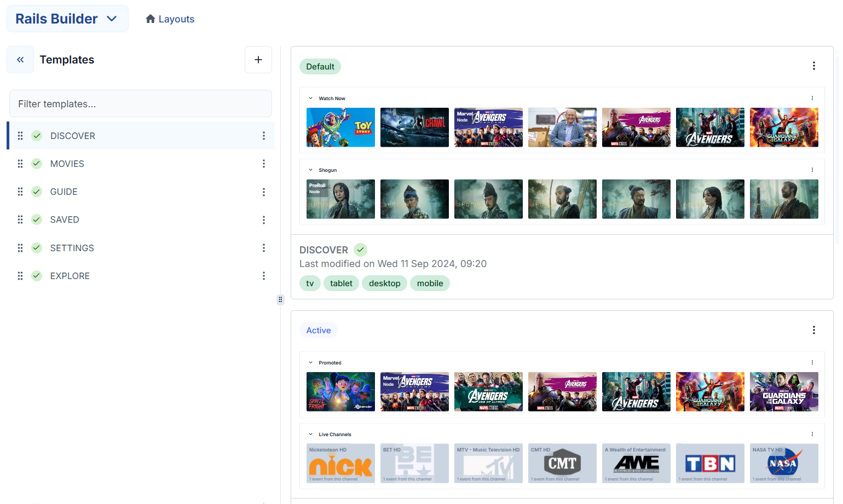Screen dimensions: 843x504
Task: Open DISCOVER template three-dot menu
Action: click(263, 136)
